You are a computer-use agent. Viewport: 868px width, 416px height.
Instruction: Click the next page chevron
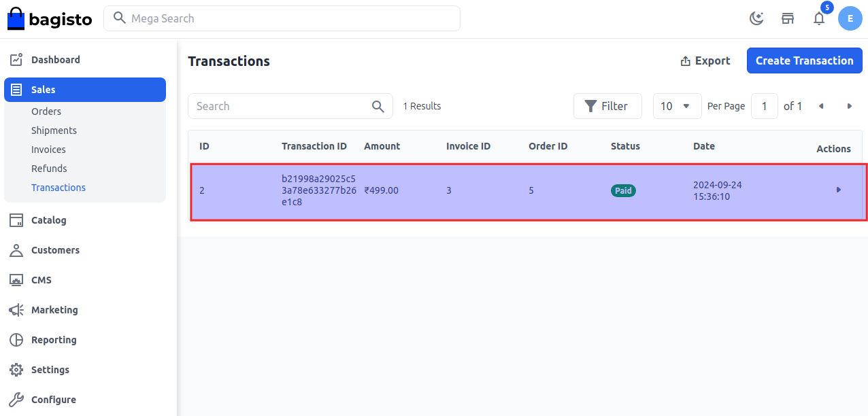click(x=849, y=105)
